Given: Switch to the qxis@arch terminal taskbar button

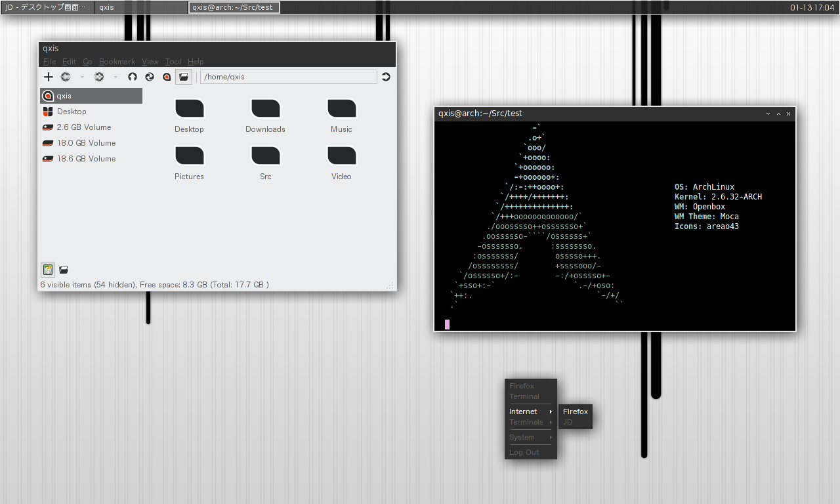Looking at the screenshot, I should tap(234, 7).
